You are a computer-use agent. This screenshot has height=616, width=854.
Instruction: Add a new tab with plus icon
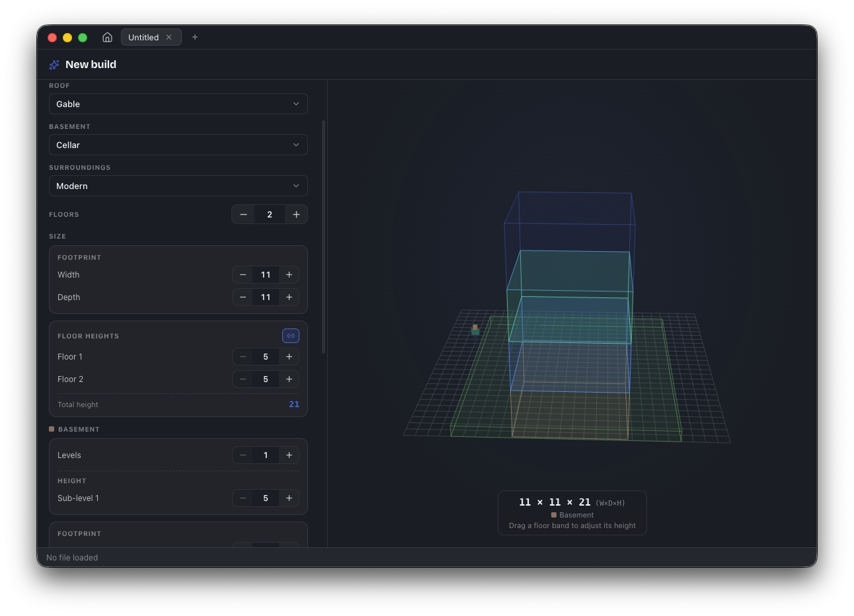coord(195,37)
